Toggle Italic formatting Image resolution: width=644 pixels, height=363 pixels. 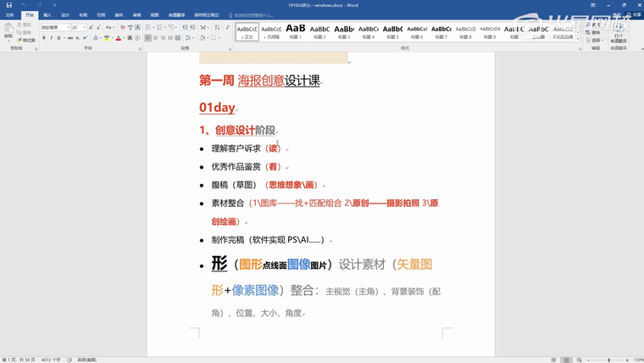pos(53,38)
